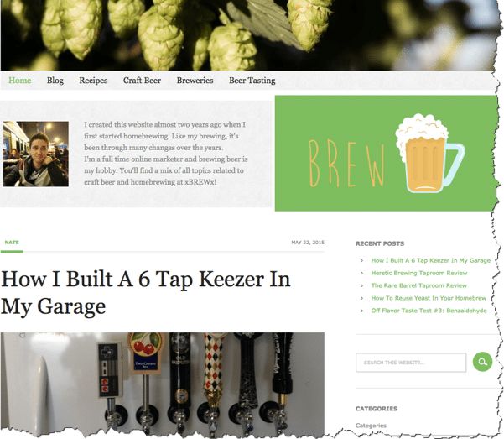
Task: Open recent post How I Built A 6 Tap Keezer
Action: click(431, 260)
